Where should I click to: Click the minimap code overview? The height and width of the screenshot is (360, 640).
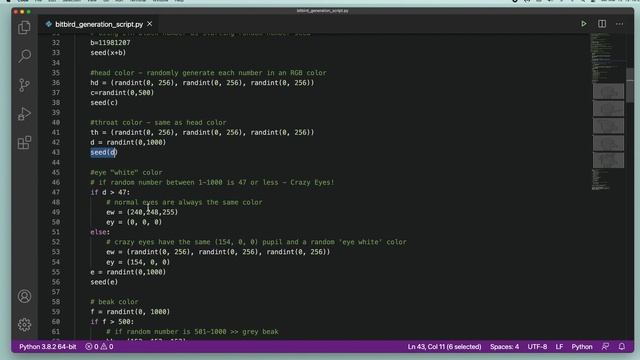tap(608, 112)
